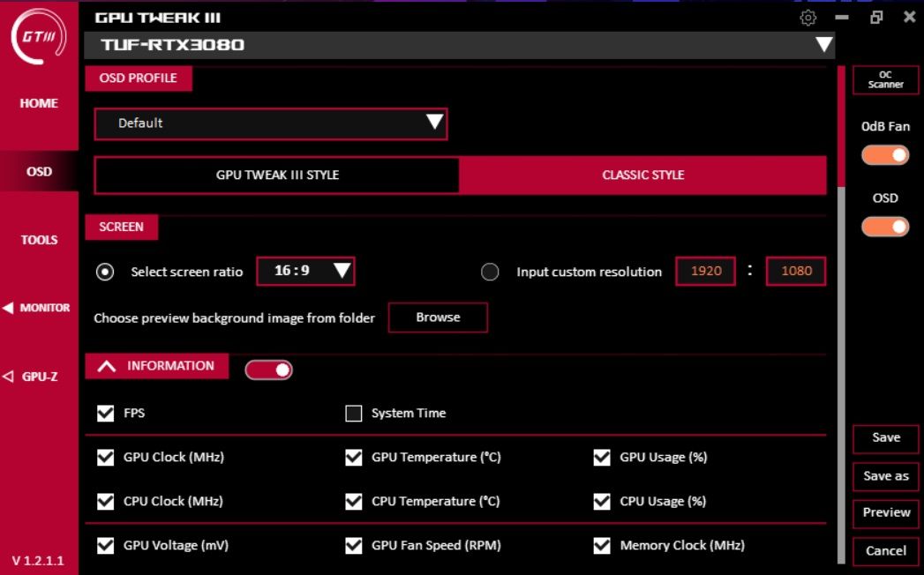Screen dimensions: 924x575
Task: Click the Save button
Action: tap(886, 437)
